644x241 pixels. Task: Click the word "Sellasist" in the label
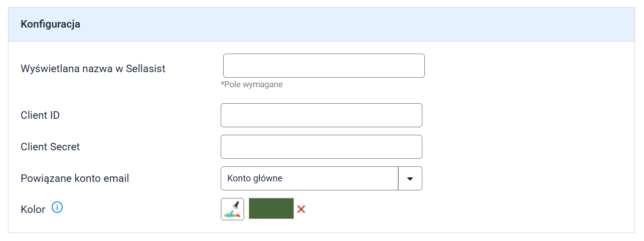(x=145, y=69)
